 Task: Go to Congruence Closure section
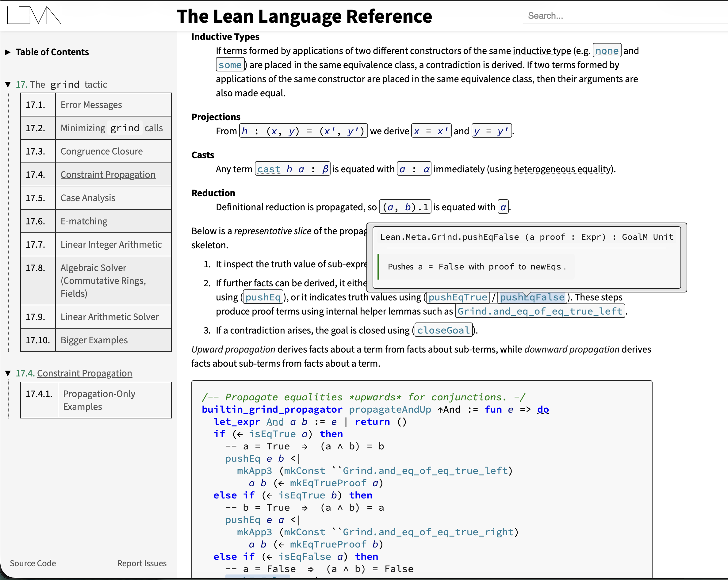tap(101, 151)
